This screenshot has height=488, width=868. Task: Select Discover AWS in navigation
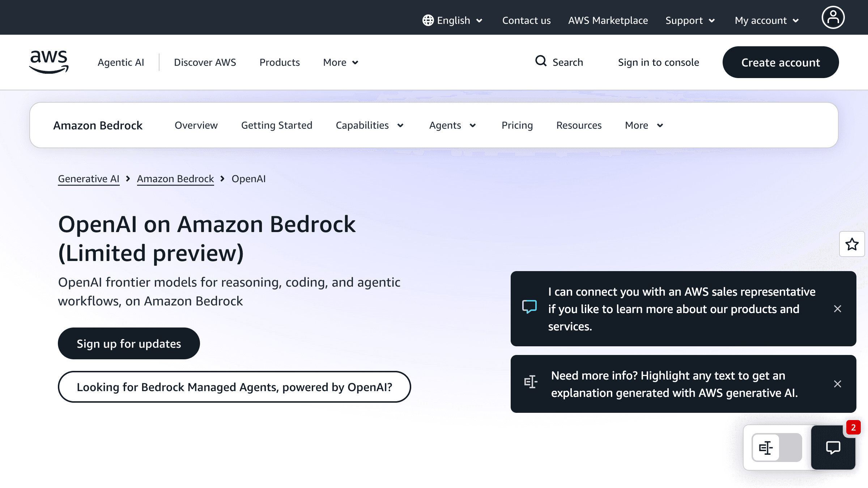tap(205, 62)
